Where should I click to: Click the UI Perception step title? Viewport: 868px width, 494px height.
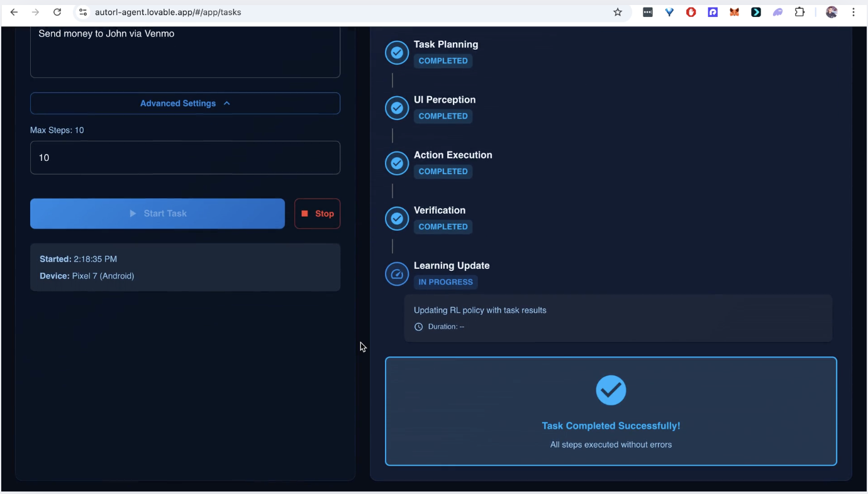tap(445, 100)
